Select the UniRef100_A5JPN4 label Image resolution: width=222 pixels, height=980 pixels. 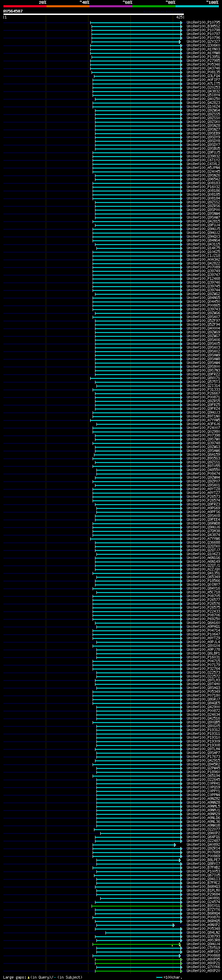coord(203,168)
